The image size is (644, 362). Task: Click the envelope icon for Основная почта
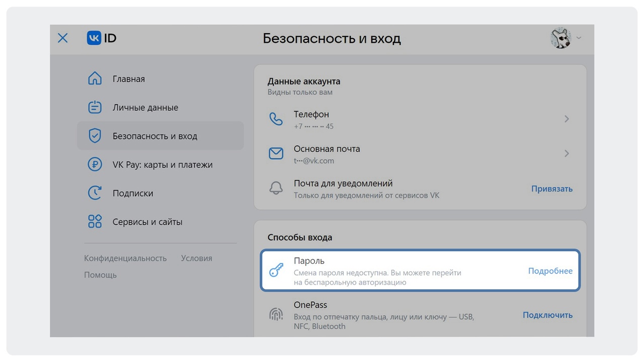point(276,153)
